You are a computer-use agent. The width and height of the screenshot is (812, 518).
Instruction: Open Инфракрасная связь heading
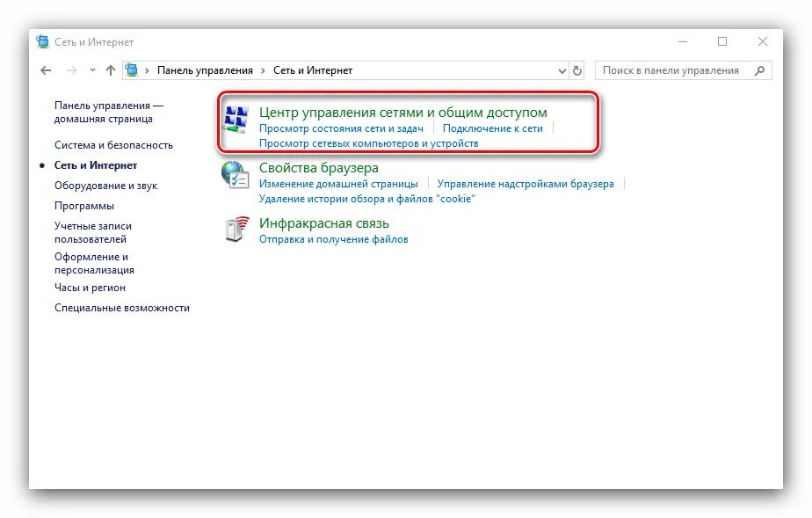[x=323, y=223]
